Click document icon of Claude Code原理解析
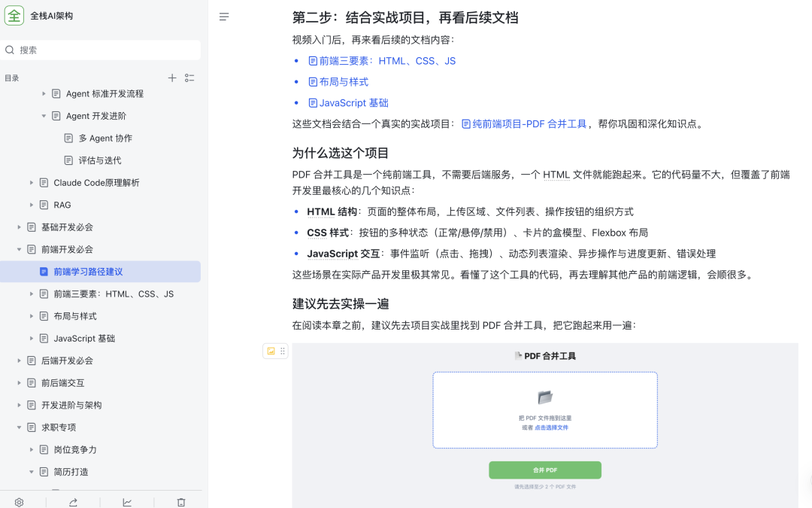812x508 pixels. (44, 182)
